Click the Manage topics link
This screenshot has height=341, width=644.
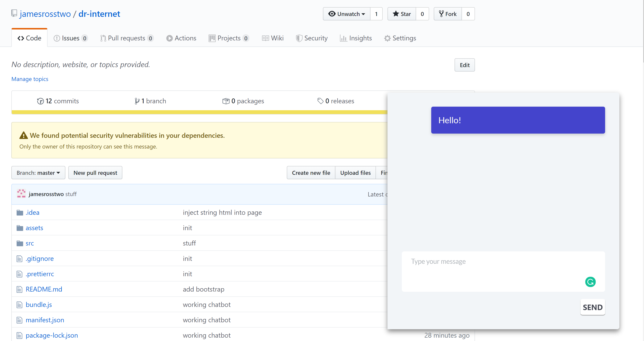click(30, 79)
